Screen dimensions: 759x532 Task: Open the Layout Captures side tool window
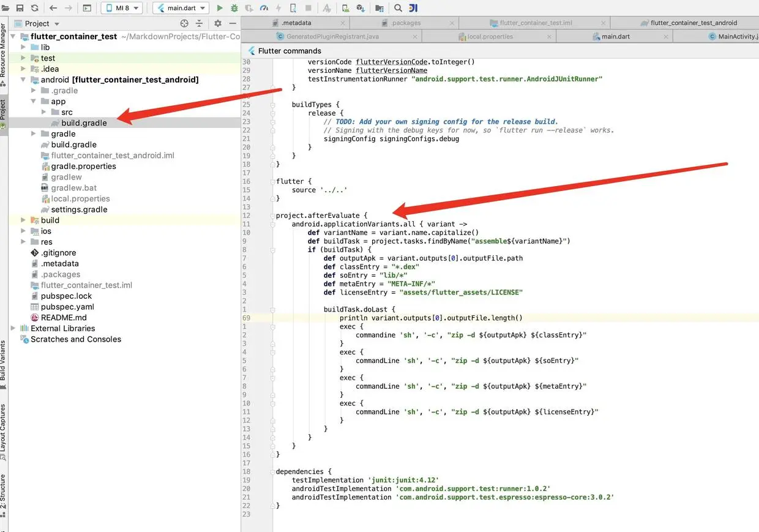click(4, 432)
